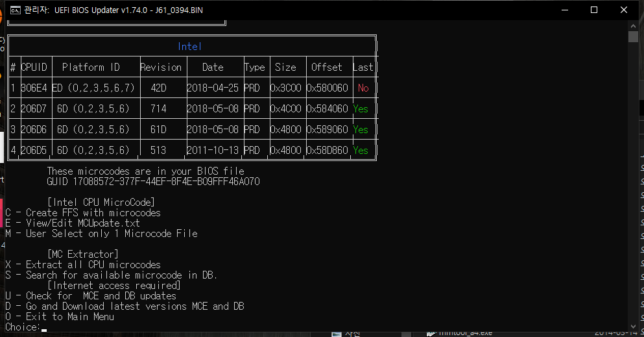Click the console window icon in title bar
This screenshot has height=337, width=644.
(x=15, y=10)
